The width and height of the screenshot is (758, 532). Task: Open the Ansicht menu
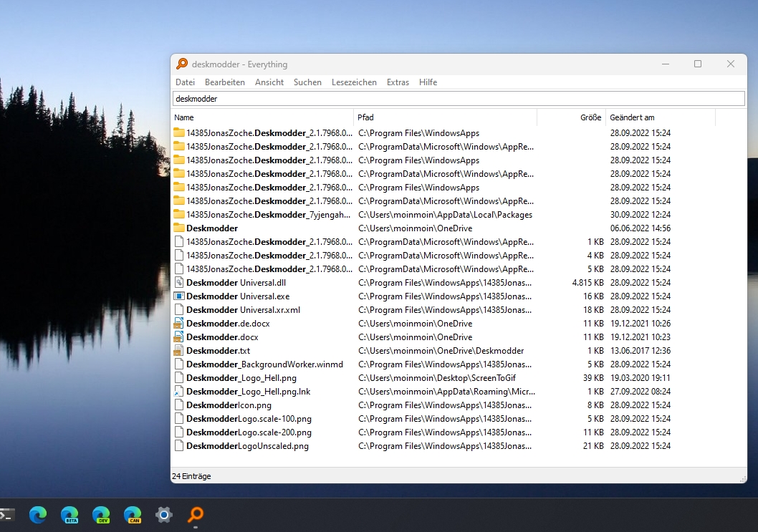click(269, 82)
